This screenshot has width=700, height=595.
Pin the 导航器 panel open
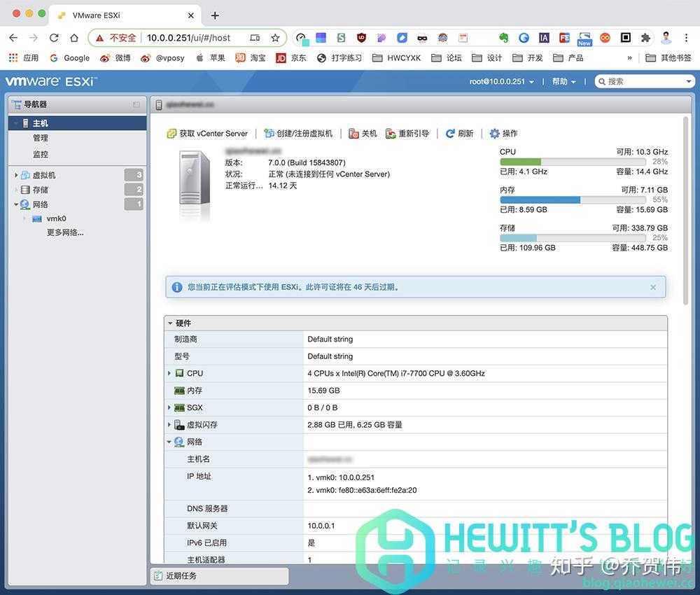137,104
